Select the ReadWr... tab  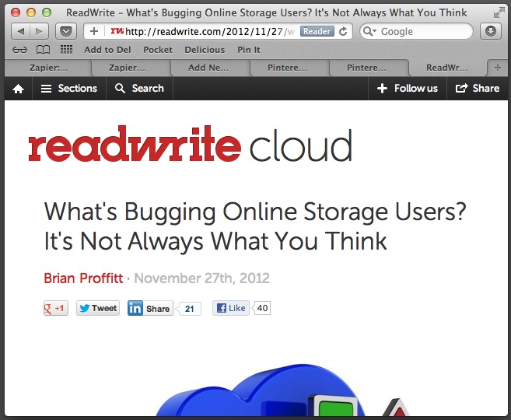point(446,68)
